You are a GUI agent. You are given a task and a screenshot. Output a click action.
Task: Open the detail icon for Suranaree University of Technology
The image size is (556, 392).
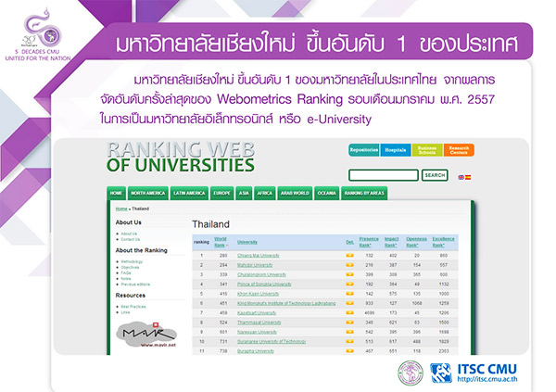(349, 341)
